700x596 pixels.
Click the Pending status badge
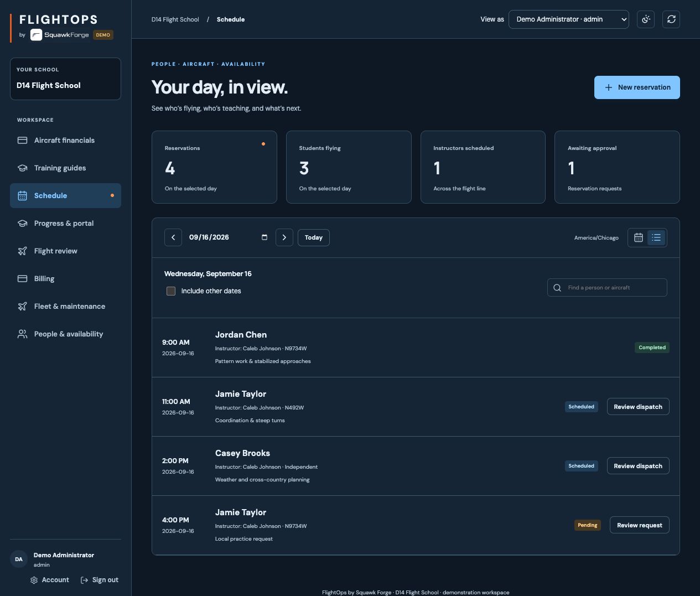tap(588, 525)
